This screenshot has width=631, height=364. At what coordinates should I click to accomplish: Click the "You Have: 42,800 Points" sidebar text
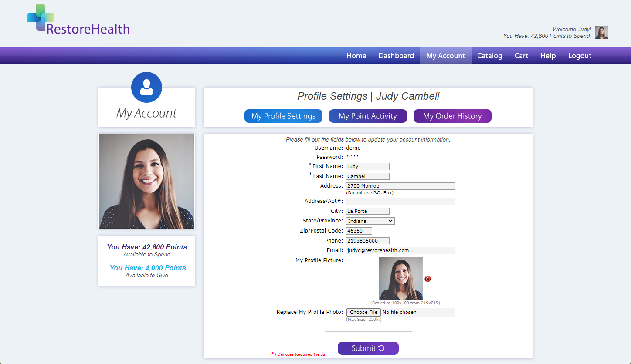click(147, 247)
